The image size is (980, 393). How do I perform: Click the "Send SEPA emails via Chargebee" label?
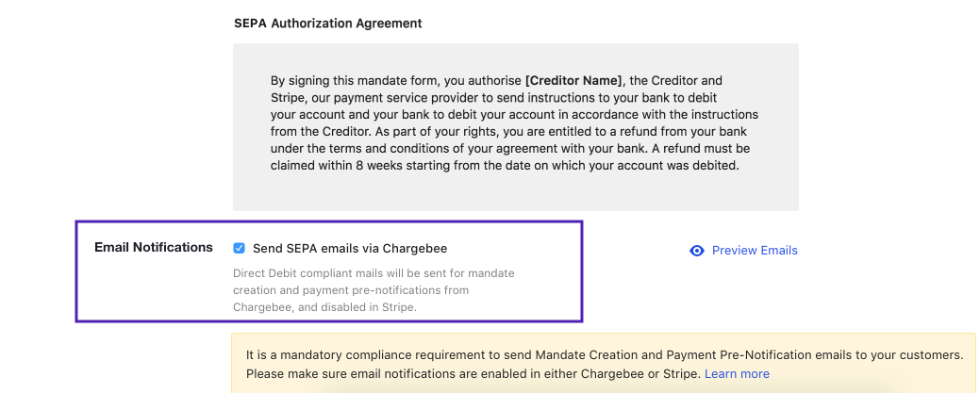pyautogui.click(x=350, y=249)
